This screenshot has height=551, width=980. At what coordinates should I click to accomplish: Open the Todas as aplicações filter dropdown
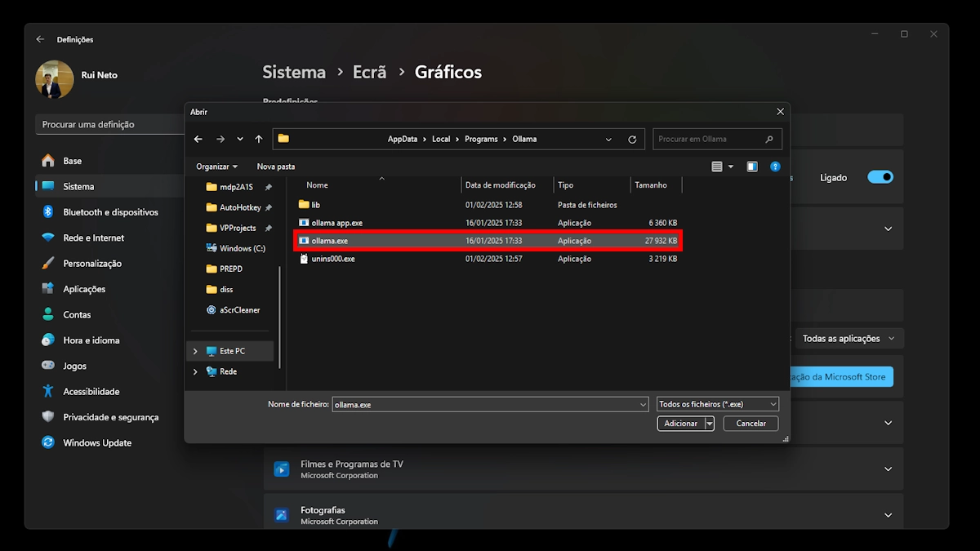848,339
